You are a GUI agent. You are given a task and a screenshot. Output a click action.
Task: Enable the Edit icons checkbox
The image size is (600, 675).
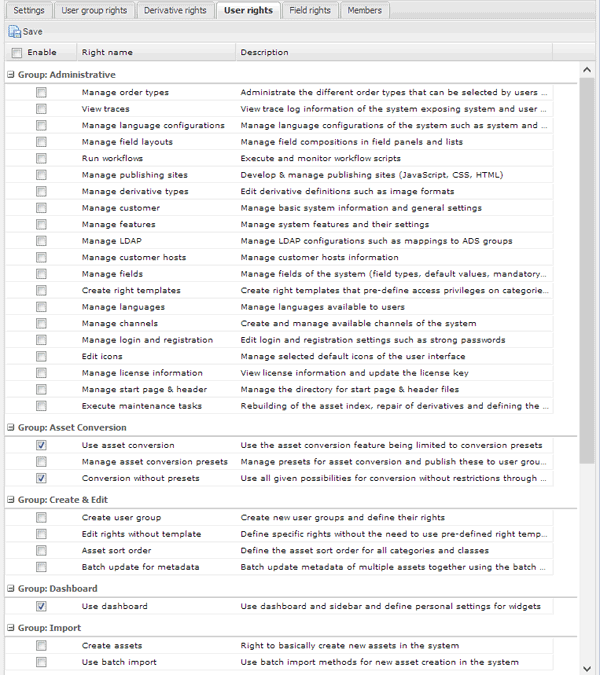41,356
